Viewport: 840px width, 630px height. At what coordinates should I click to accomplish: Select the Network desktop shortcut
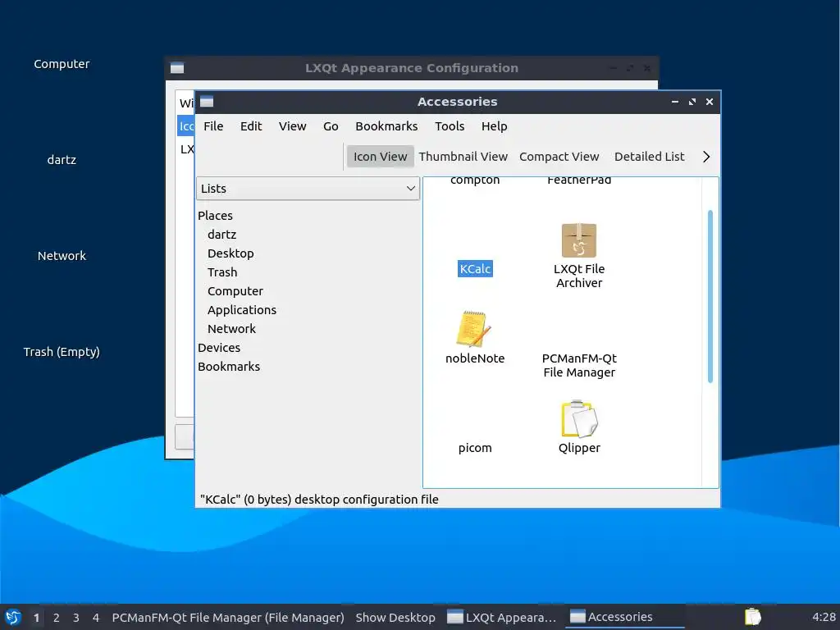[62, 256]
